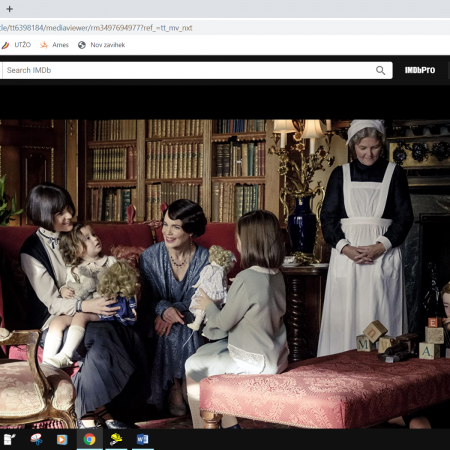Viewport: 450px width, 450px height.
Task: Open the UTŽO bookmark
Action: point(16,45)
